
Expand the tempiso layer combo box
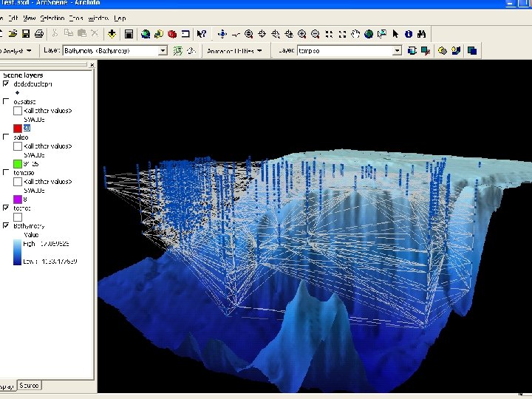pos(397,51)
